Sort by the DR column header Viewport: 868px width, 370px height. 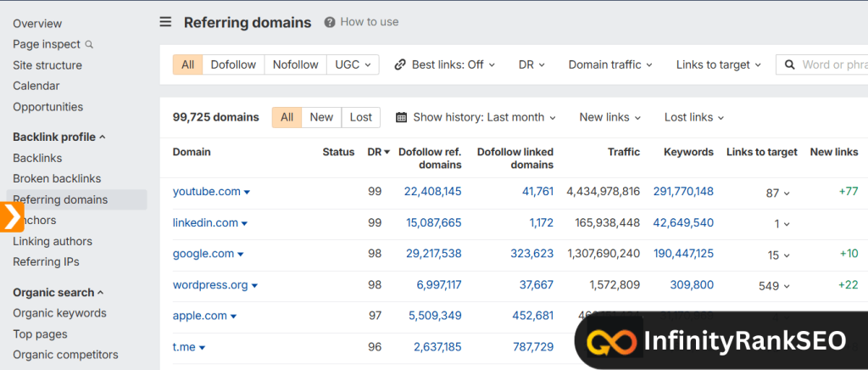pos(379,152)
